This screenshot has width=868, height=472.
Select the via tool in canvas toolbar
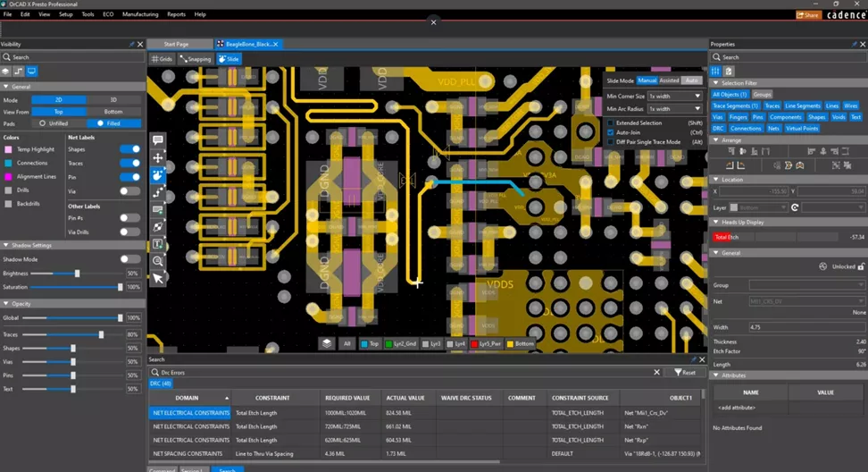click(158, 226)
